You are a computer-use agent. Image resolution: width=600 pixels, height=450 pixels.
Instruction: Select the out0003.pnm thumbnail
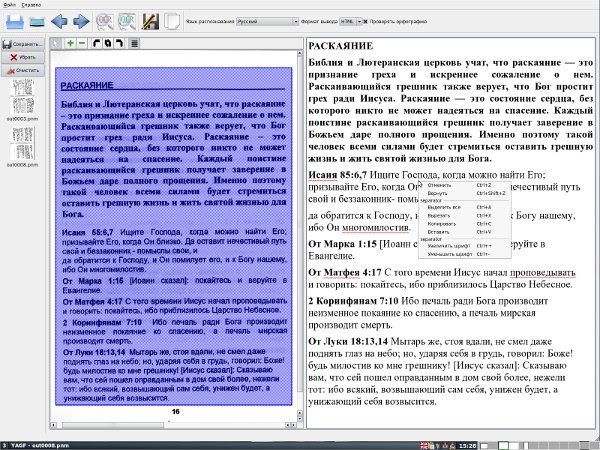point(23,97)
